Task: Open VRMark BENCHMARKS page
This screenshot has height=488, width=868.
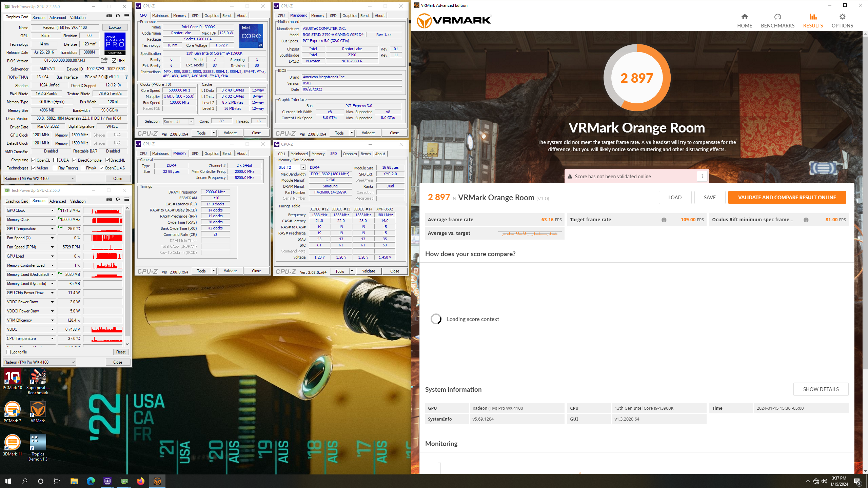Action: click(x=777, y=21)
